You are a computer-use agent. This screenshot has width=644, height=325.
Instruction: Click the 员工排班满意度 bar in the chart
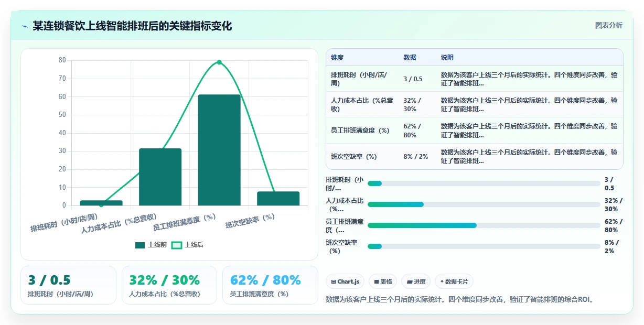(x=219, y=150)
